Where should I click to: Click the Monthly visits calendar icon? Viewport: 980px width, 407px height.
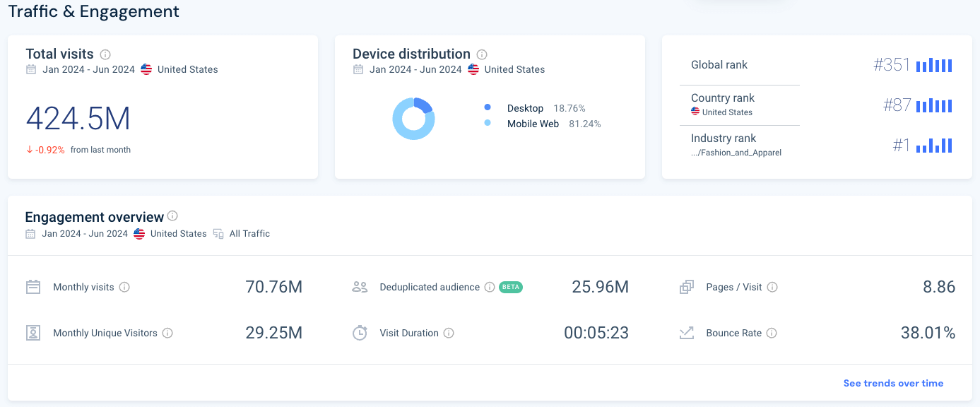33,287
